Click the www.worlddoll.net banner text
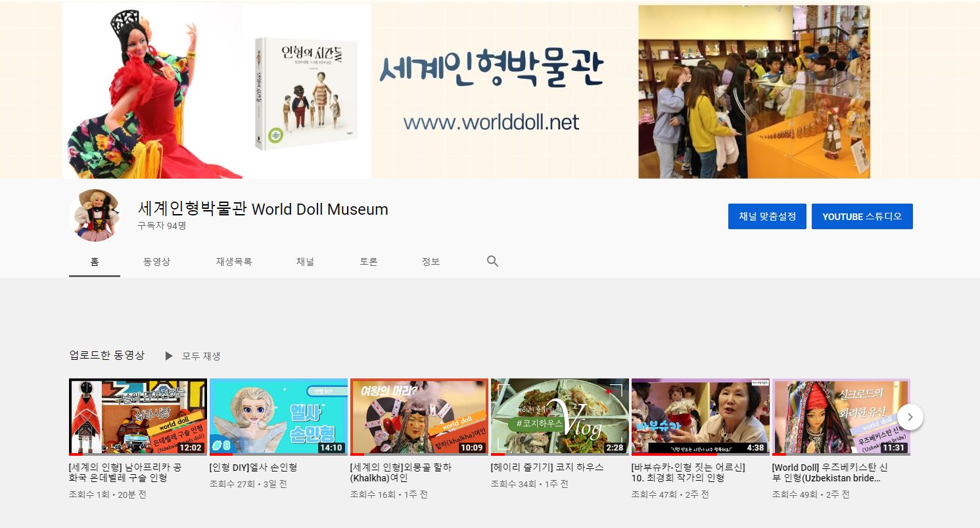 (x=491, y=122)
